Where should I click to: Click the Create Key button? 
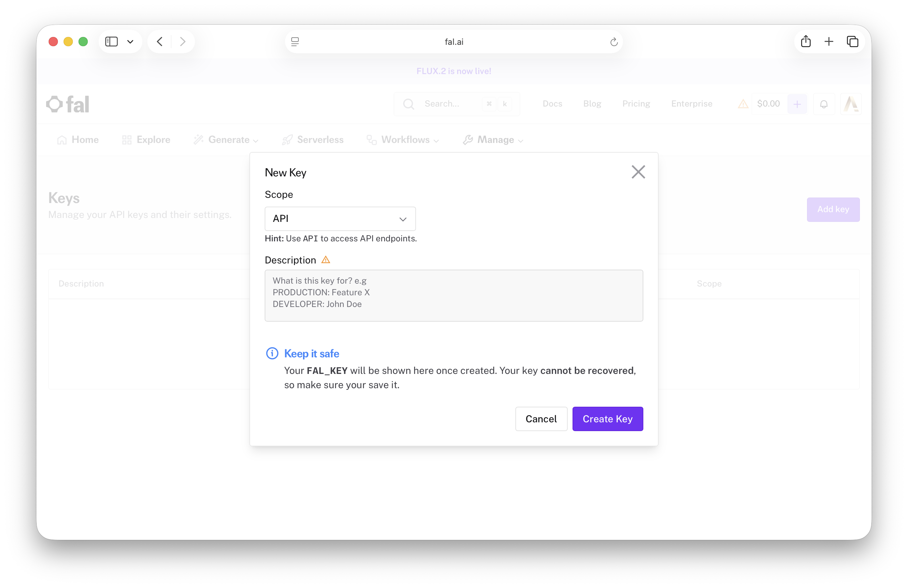click(607, 418)
